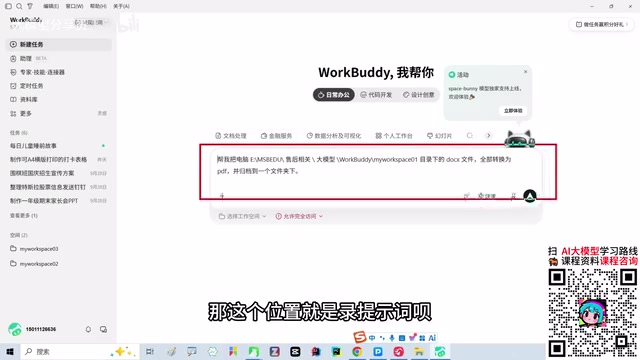This screenshot has height=360, width=640.
Task: Open the 允许完全访问 permission dropdown
Action: tap(299, 216)
